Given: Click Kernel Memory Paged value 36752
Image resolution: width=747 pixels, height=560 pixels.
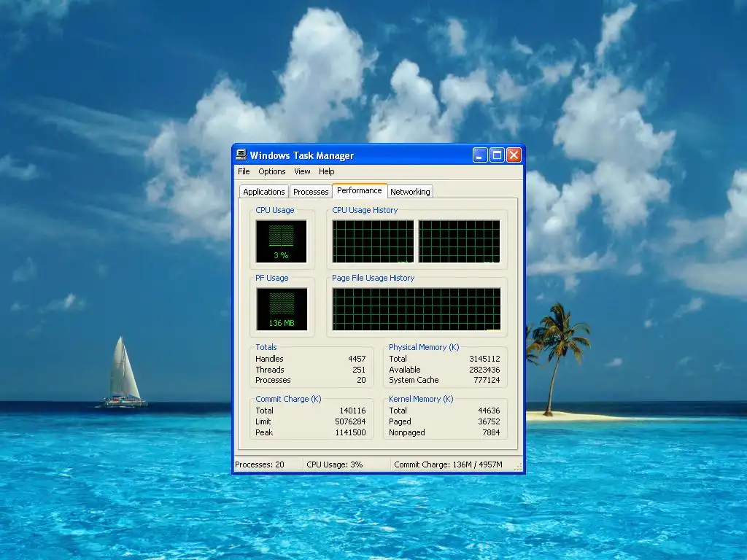Looking at the screenshot, I should (489, 421).
